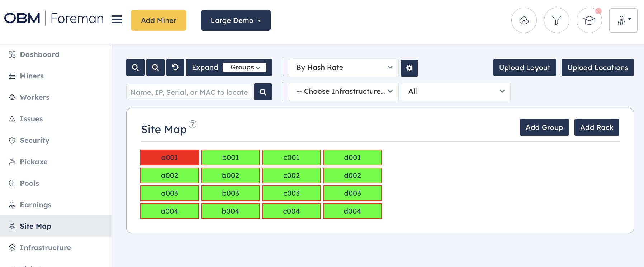Select Site Map in the sidebar

(56, 226)
